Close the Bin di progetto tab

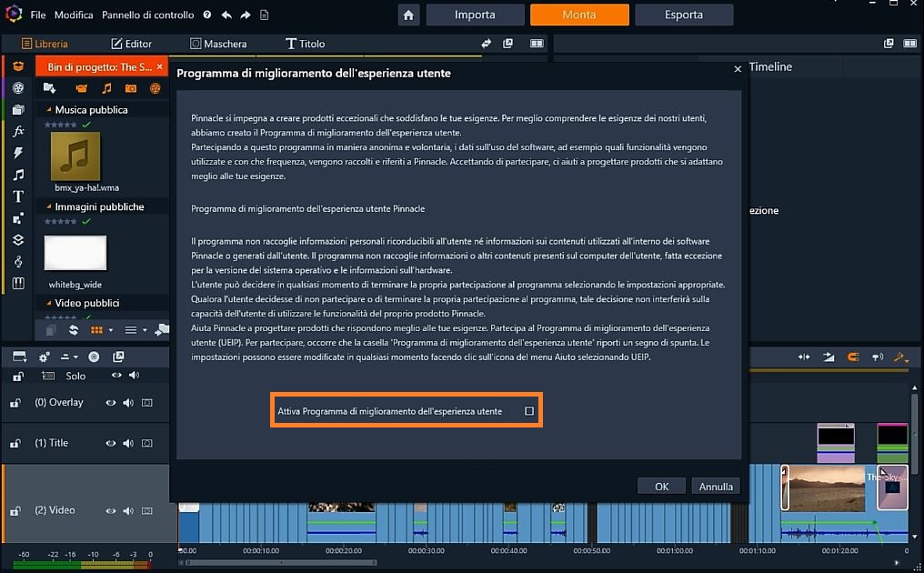(160, 67)
